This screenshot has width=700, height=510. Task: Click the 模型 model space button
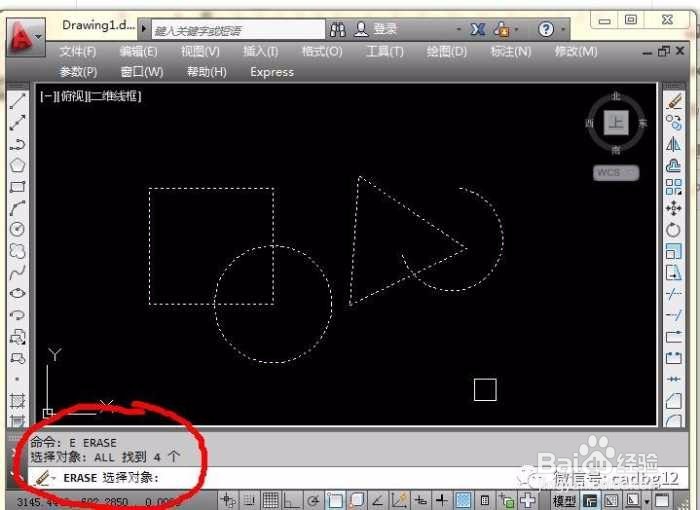tap(564, 501)
